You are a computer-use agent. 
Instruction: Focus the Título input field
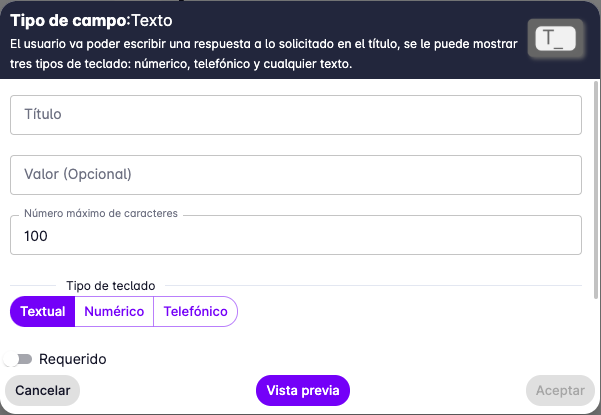(x=296, y=114)
